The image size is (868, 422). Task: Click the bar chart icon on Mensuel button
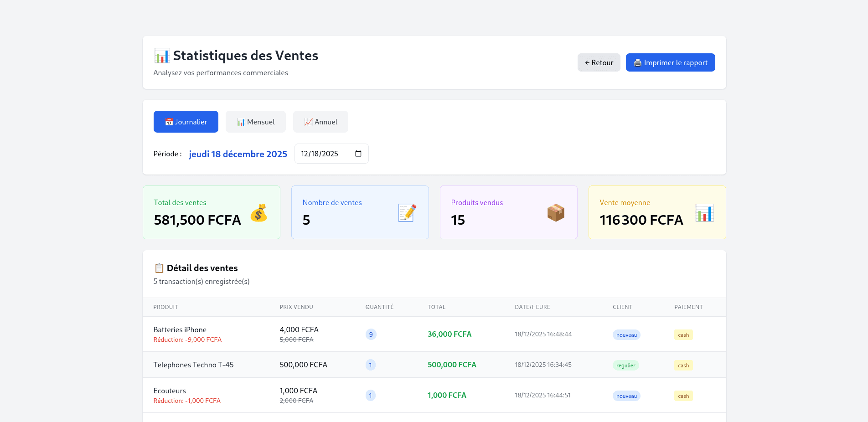pyautogui.click(x=241, y=122)
